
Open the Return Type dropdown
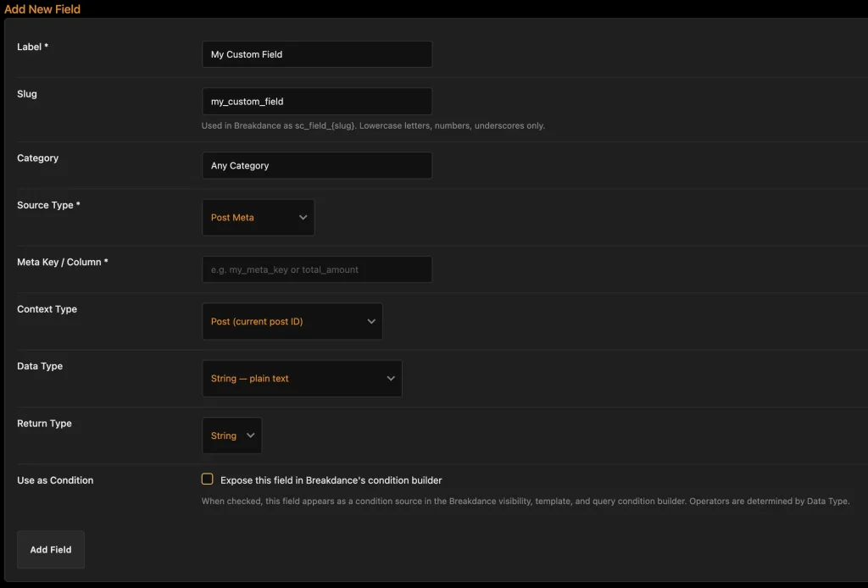[x=232, y=435]
